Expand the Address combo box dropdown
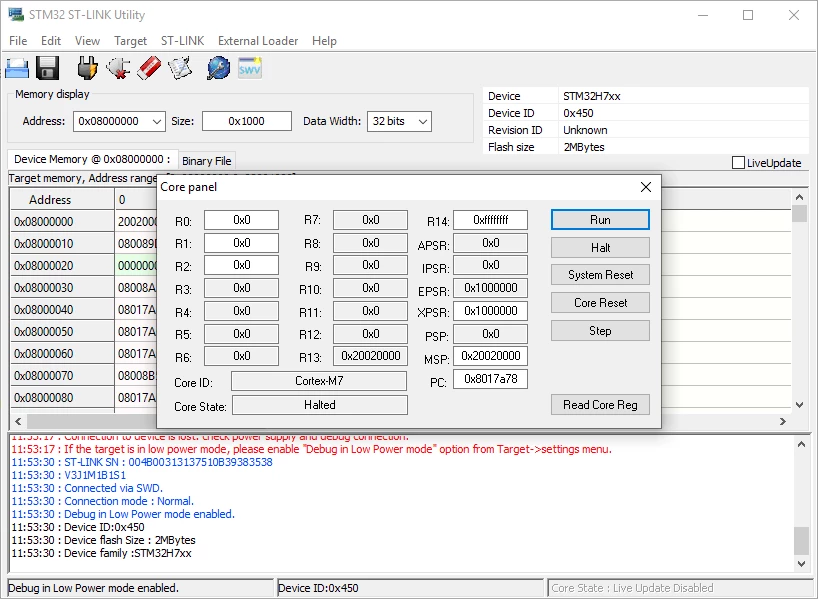818x599 pixels. pyautogui.click(x=157, y=122)
